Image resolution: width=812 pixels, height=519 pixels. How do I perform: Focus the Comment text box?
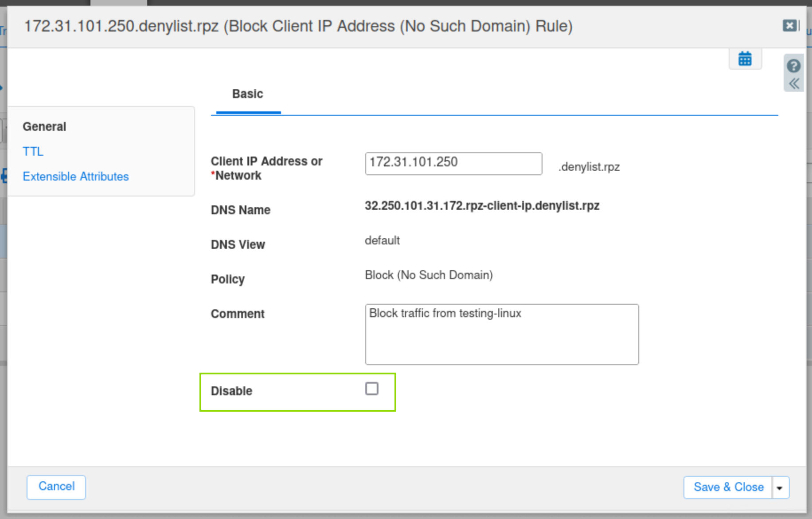501,334
